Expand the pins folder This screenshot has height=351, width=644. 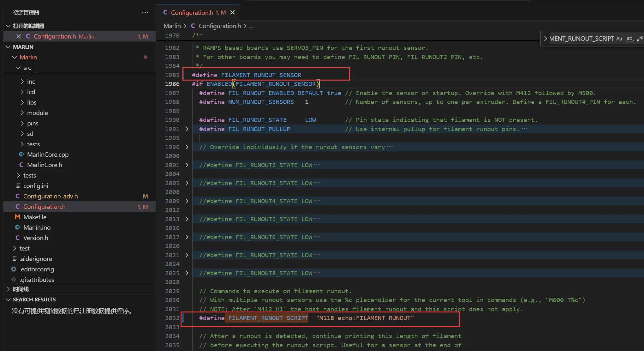click(x=33, y=123)
